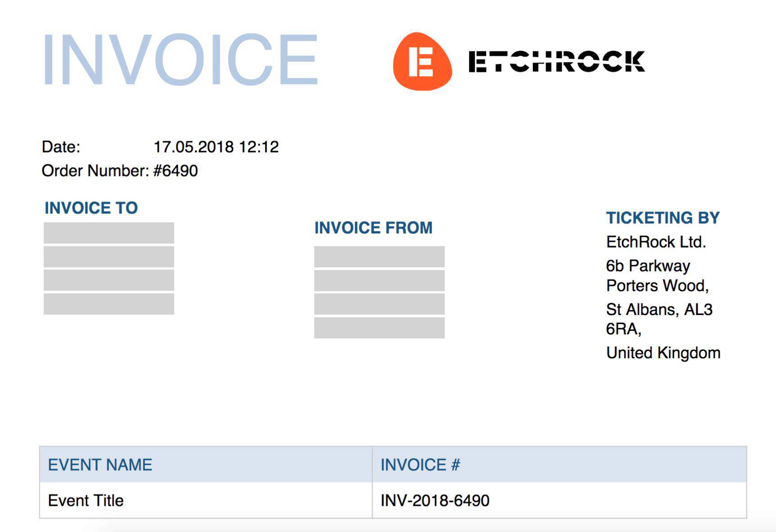Select the date value 17.05.2018 12:12

[216, 147]
